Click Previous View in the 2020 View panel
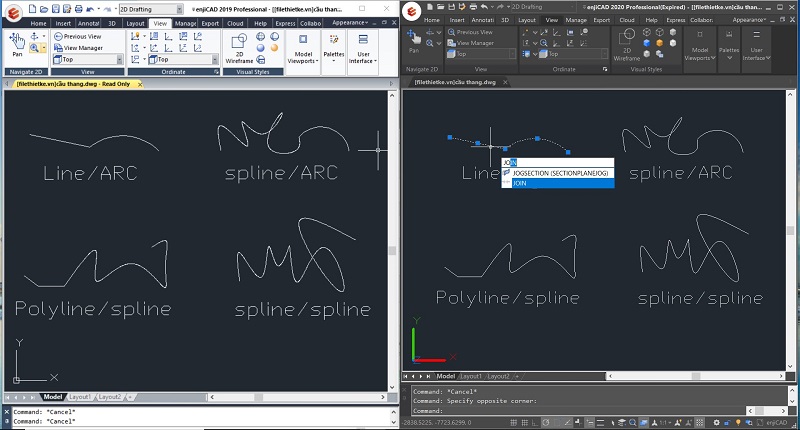Viewport: 800px width, 430px height. [469, 32]
